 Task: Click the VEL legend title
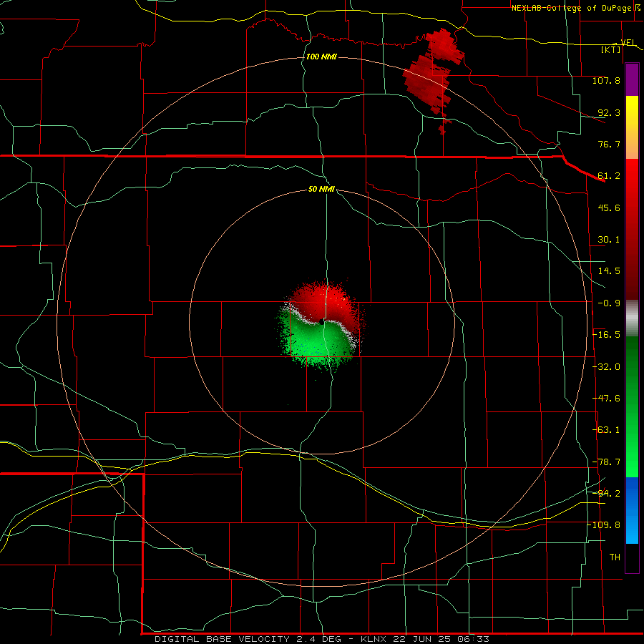(x=628, y=42)
